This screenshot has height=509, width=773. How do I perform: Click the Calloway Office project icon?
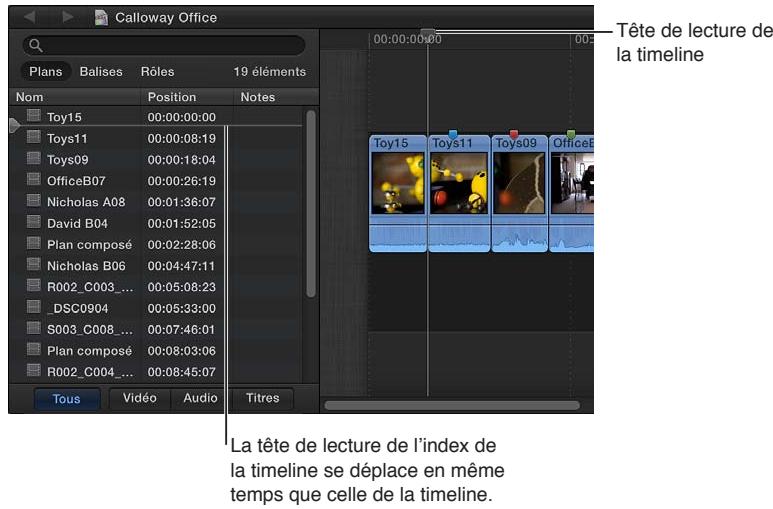[101, 17]
